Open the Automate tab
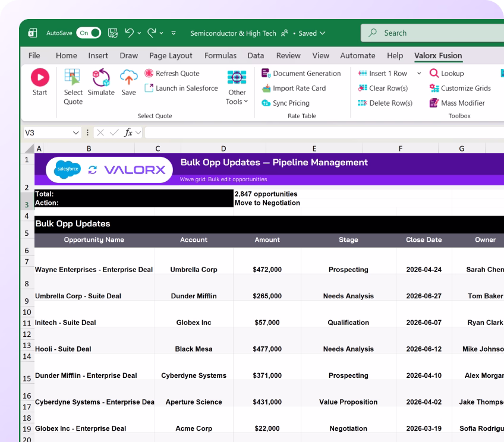Screen dimensions: 504x442 coord(358,56)
